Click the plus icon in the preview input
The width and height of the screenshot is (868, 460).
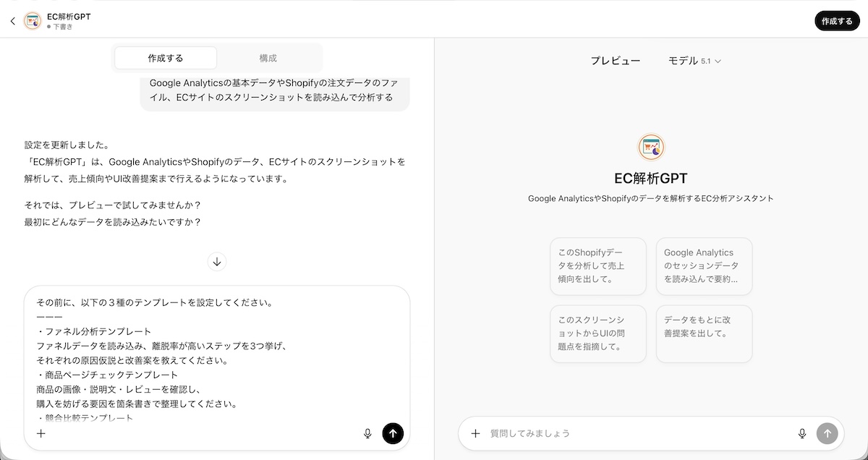(475, 433)
